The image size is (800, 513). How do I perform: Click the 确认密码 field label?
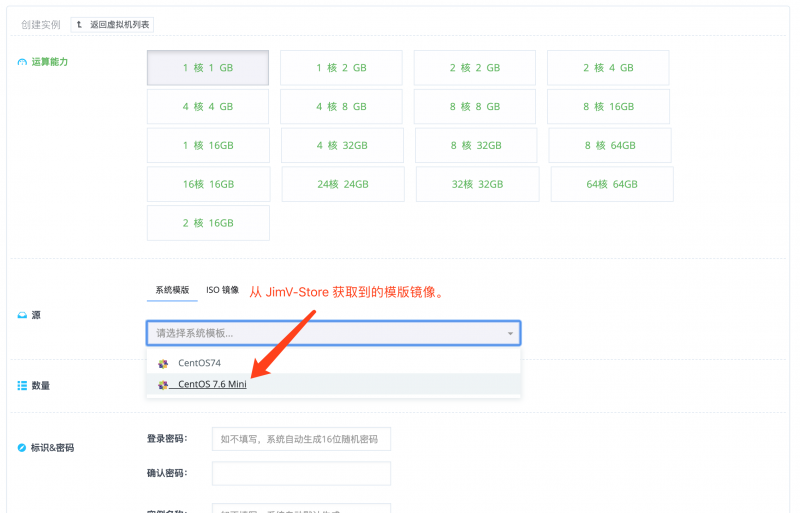tap(167, 473)
